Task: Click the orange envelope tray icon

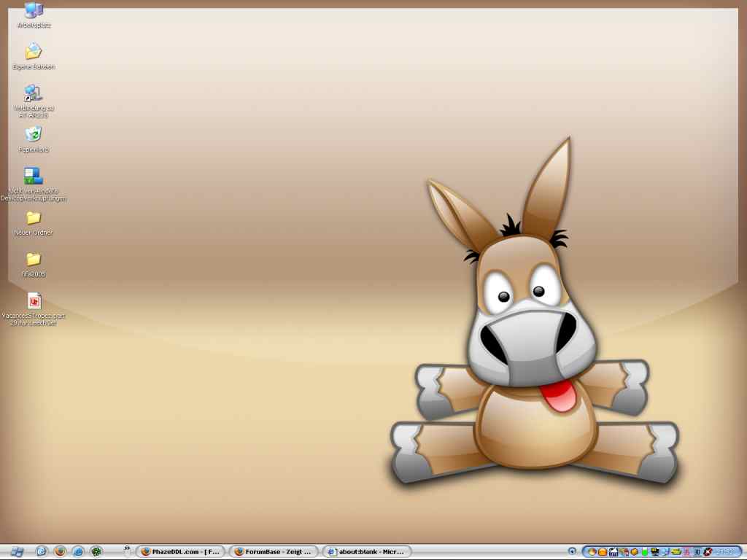Action: click(x=603, y=552)
